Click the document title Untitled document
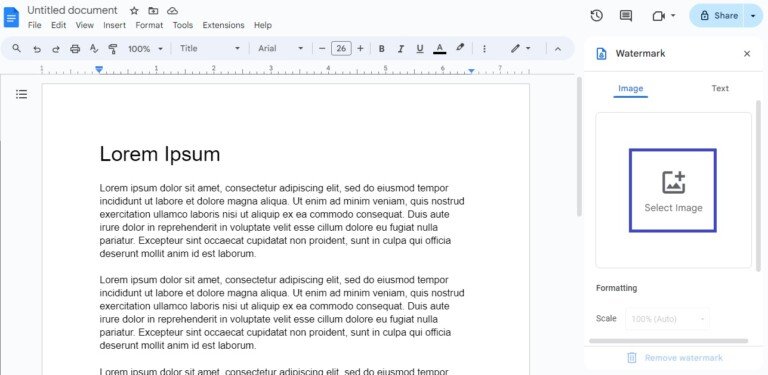Viewport: 768px width, 375px height. pyautogui.click(x=72, y=10)
